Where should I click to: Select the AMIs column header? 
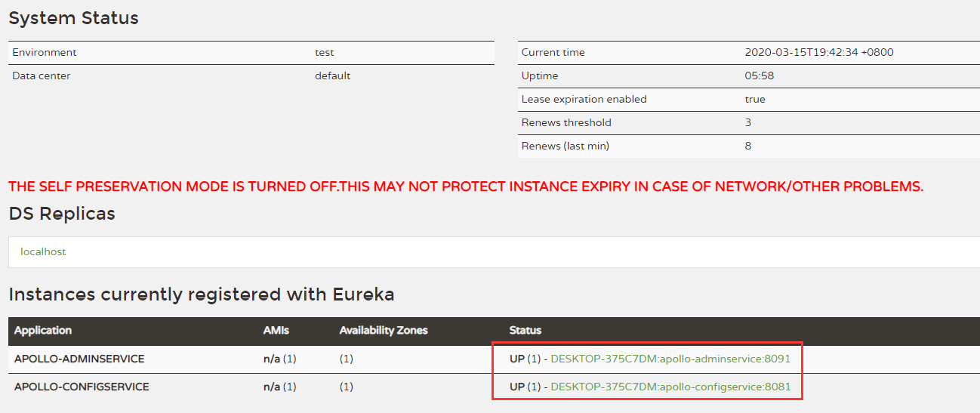pos(276,331)
